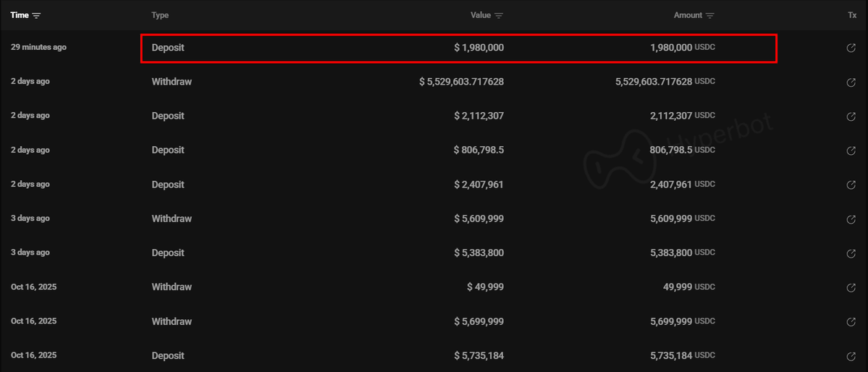
Task: Open transaction link for 5,735,184 USDC deposit
Action: 851,356
